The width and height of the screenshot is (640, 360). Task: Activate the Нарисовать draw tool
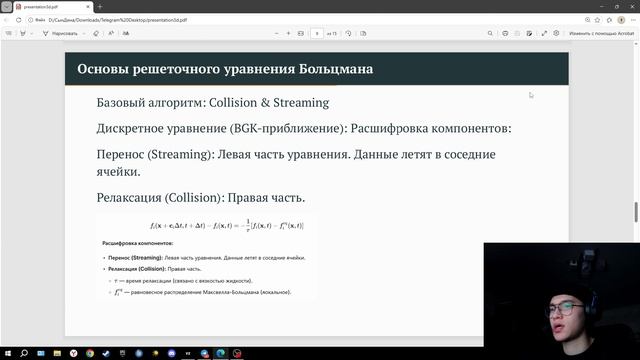tap(60, 33)
